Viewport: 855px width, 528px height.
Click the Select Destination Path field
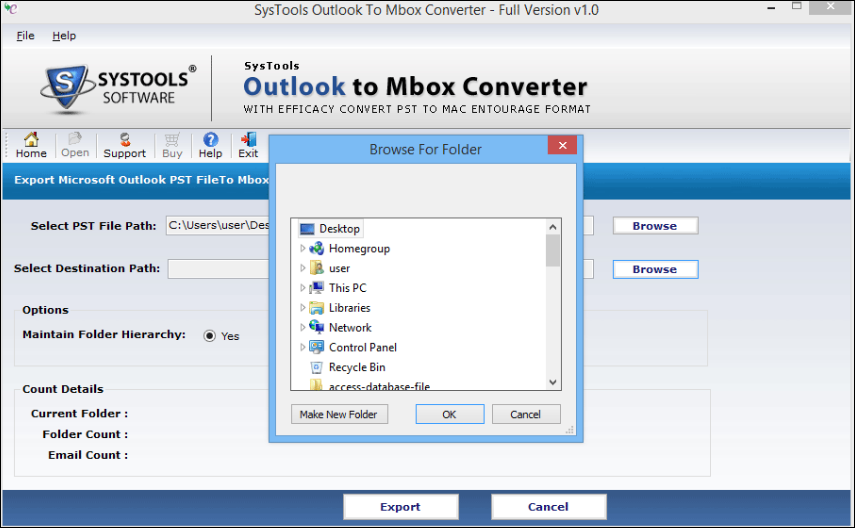point(381,269)
